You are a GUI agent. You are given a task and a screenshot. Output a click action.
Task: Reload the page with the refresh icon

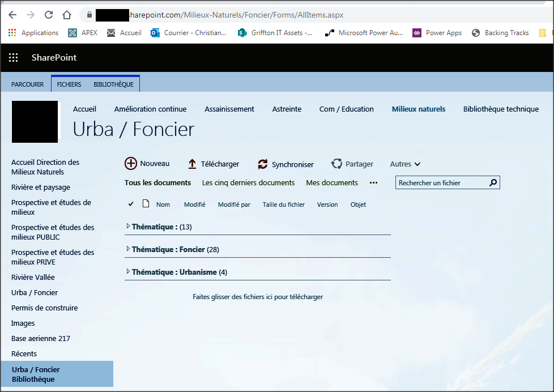coord(49,15)
